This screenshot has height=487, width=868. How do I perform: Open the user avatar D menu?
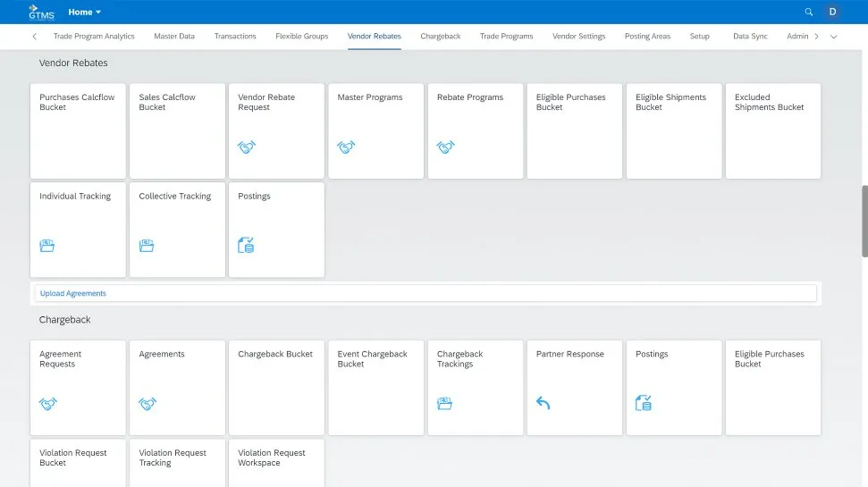833,13
